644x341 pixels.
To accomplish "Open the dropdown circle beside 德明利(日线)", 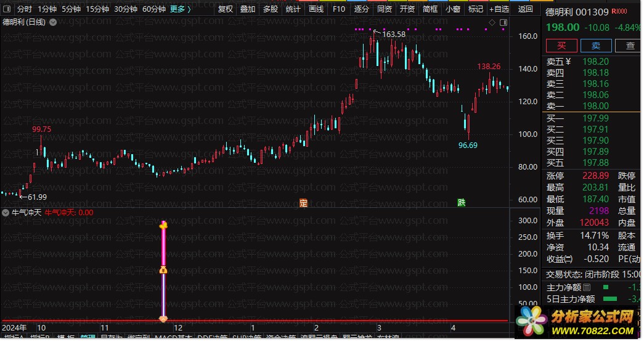I will (54, 22).
